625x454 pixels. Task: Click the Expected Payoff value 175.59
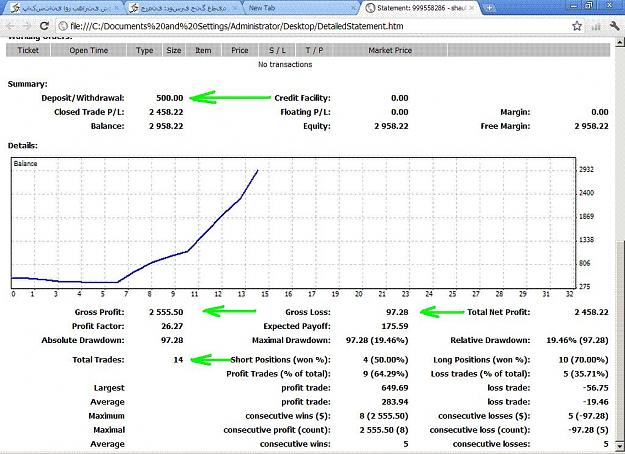pos(395,326)
